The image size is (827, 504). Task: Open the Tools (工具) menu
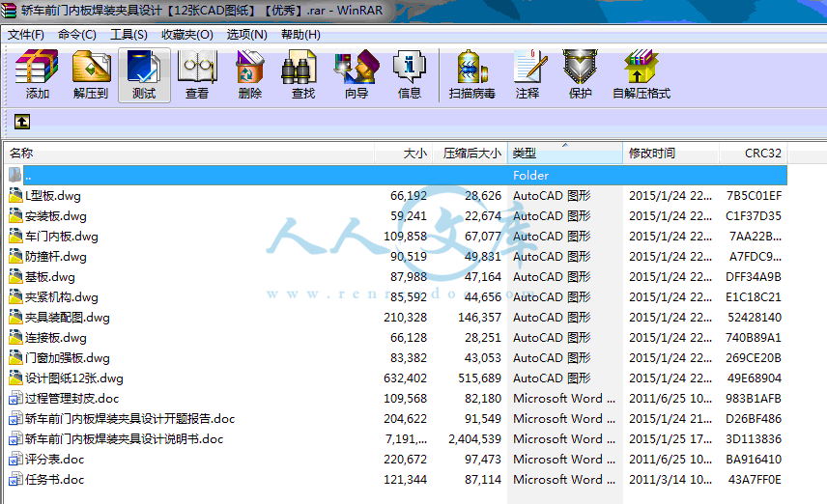point(128,35)
